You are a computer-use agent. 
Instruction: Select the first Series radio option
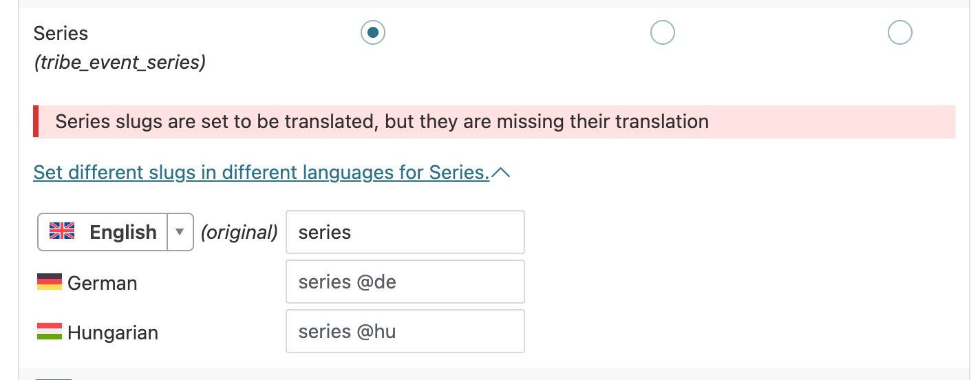373,32
